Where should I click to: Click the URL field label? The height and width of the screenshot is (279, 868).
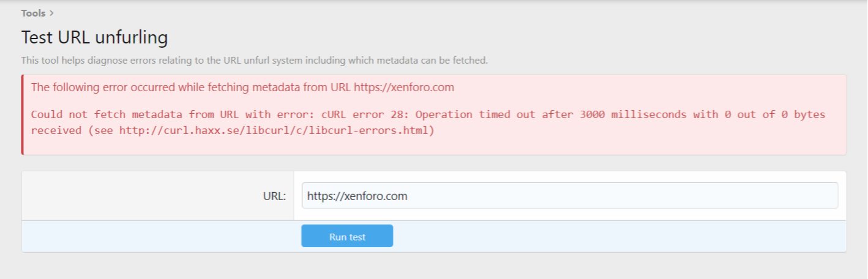point(274,196)
